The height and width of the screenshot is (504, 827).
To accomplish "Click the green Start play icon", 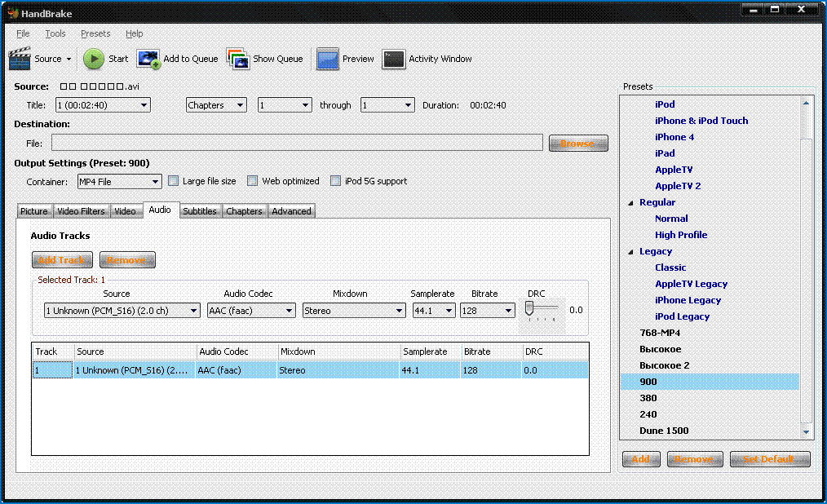I will point(94,59).
